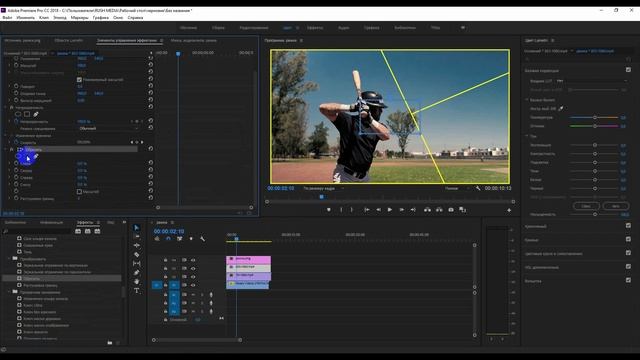Export frame with the camera icon
The height and width of the screenshot is (360, 640).
pos(451,209)
